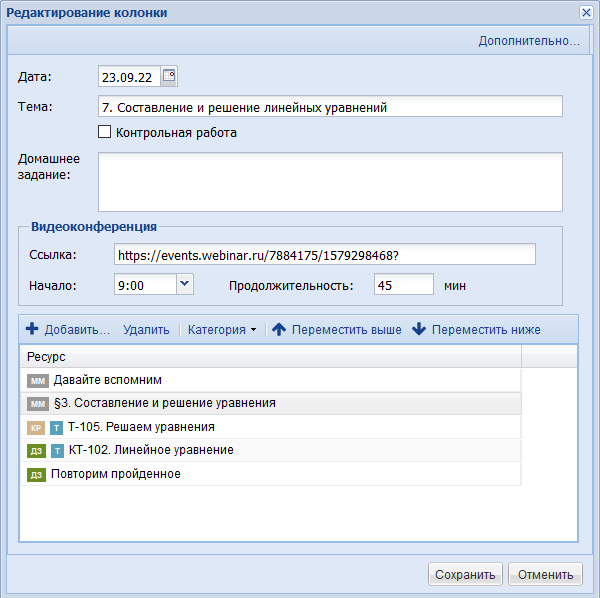This screenshot has width=600, height=598.
Task: Click the up arrow Переместить выше icon
Action: click(279, 329)
